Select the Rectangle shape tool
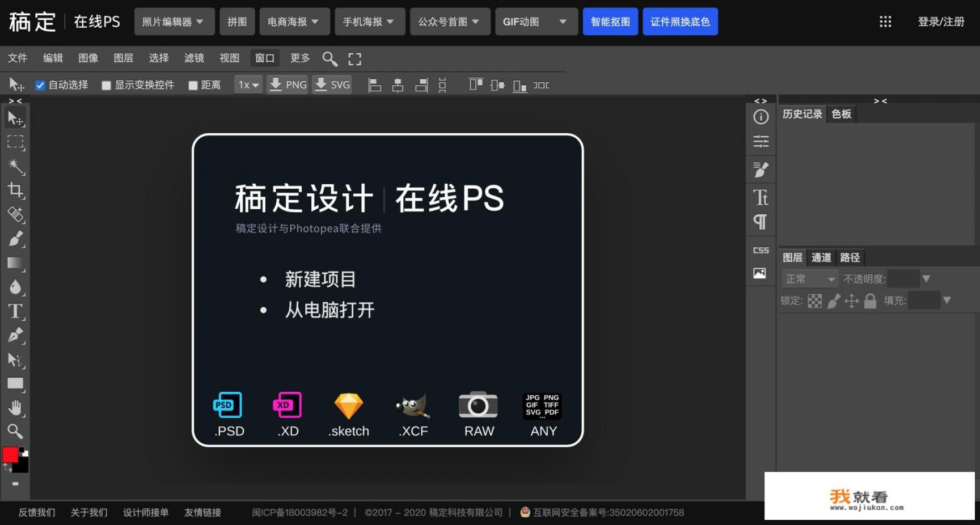 pyautogui.click(x=15, y=384)
